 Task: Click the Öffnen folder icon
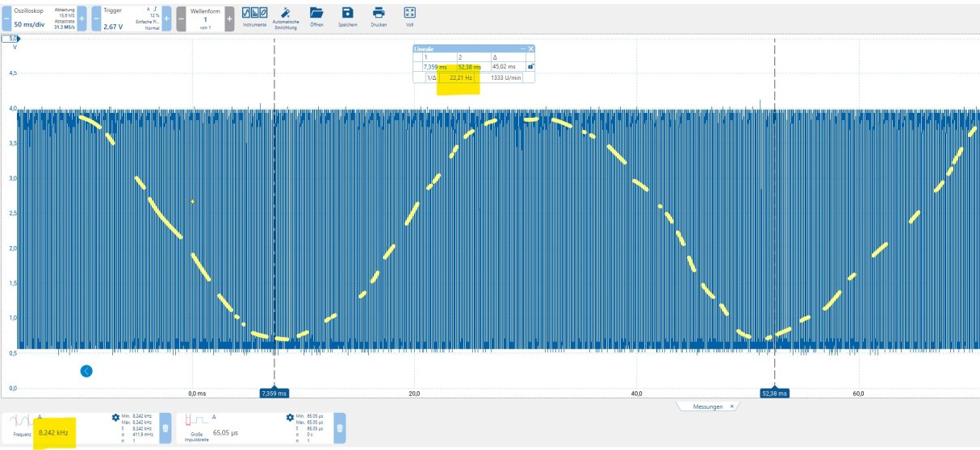[x=316, y=16]
